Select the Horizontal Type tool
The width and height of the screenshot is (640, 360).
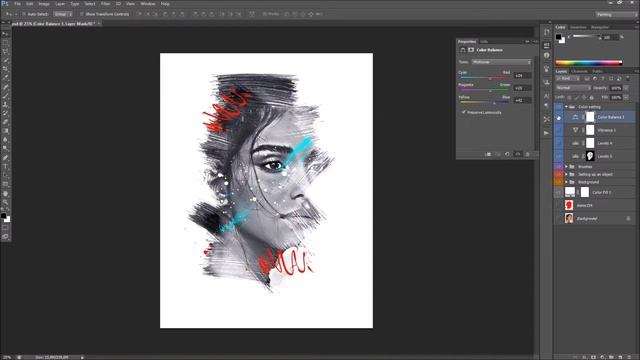point(5,167)
